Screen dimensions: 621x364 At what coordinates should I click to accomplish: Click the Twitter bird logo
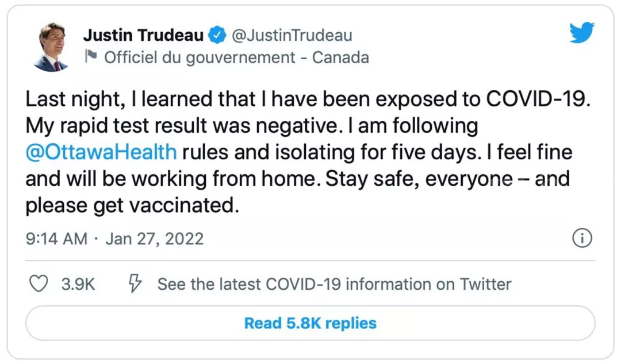[581, 33]
